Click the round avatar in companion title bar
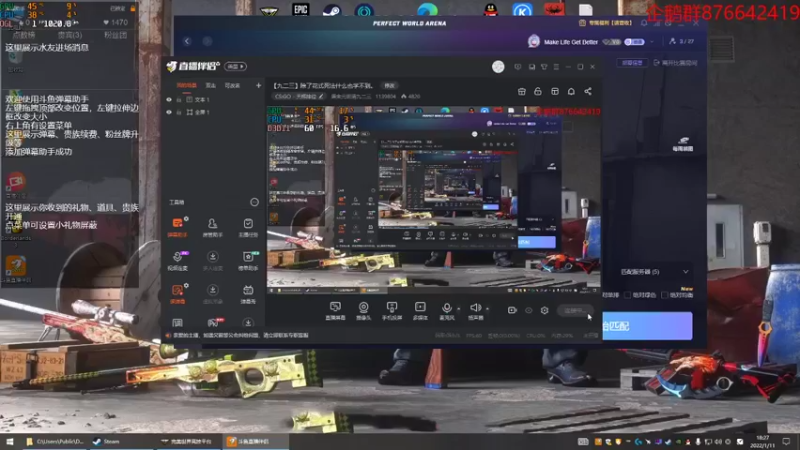The height and width of the screenshot is (450, 800). click(498, 67)
